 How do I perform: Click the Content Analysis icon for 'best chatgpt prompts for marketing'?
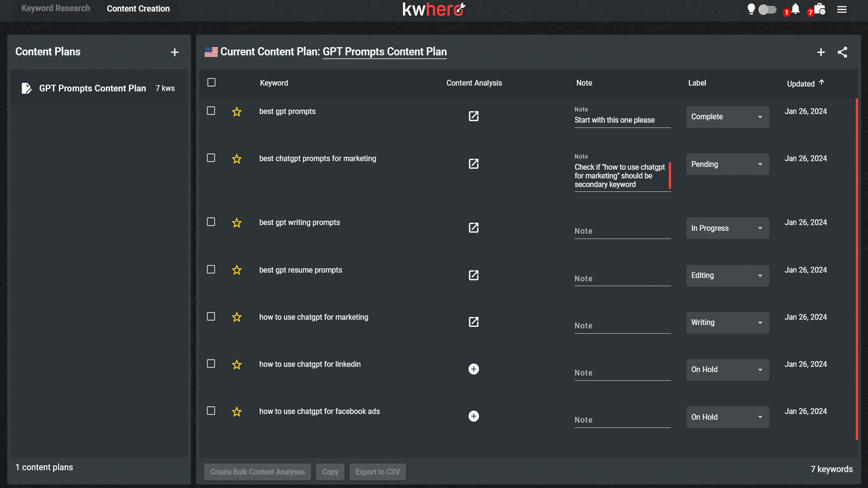(x=473, y=164)
